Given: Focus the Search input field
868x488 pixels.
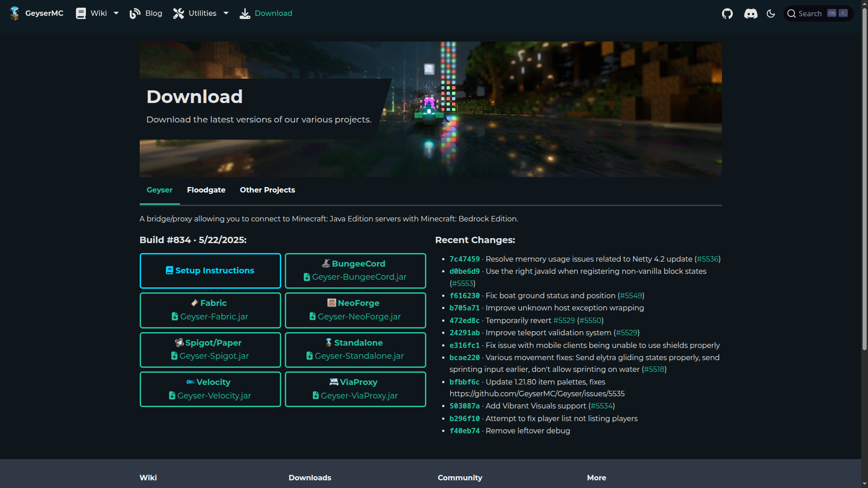Looking at the screenshot, I should click(x=818, y=14).
